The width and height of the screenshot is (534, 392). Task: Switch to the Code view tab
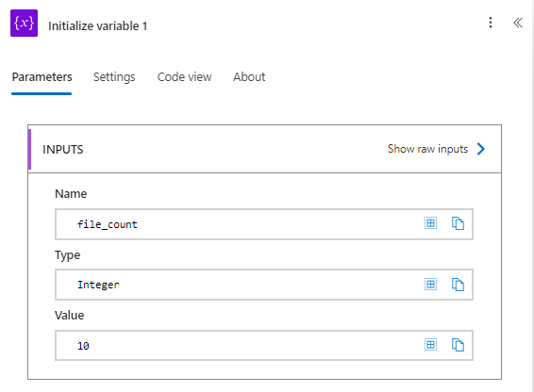coord(184,77)
